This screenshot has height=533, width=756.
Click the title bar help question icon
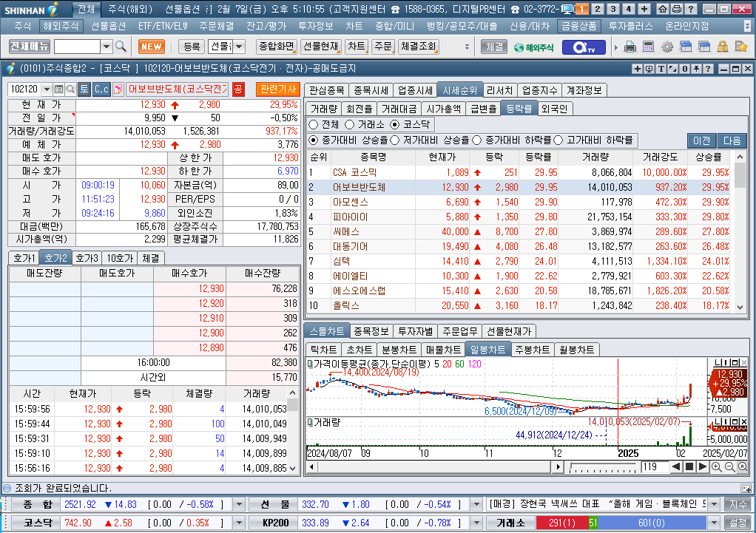tap(690, 9)
